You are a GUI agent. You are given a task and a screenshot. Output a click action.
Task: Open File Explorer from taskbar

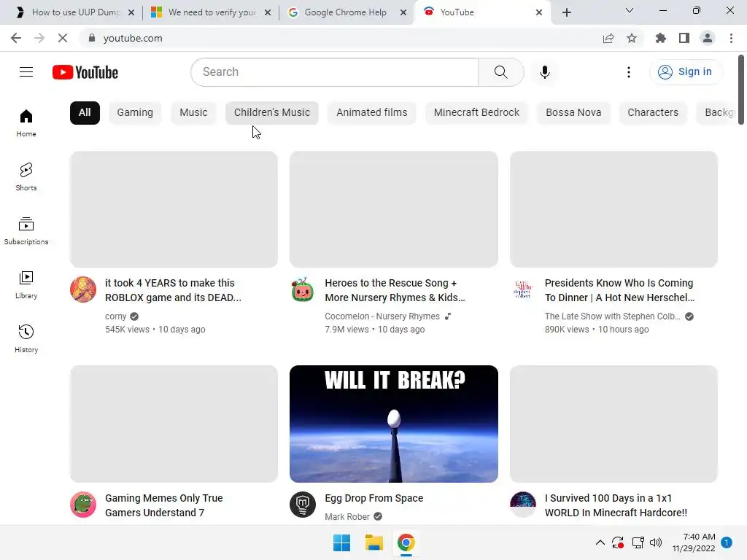(x=374, y=542)
